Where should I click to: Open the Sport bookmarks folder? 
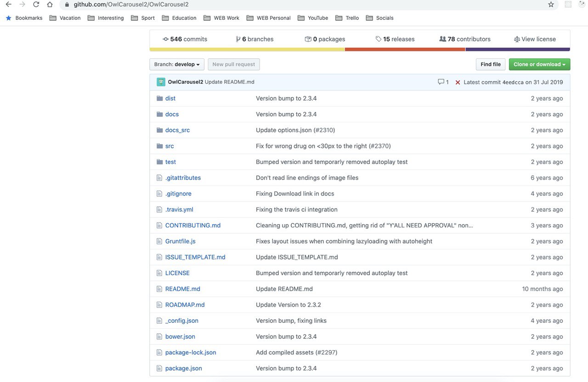click(x=143, y=18)
